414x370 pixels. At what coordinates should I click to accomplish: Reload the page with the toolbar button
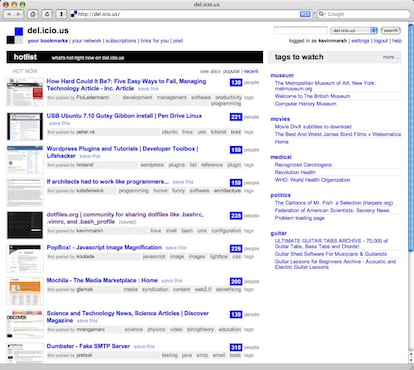click(x=47, y=14)
